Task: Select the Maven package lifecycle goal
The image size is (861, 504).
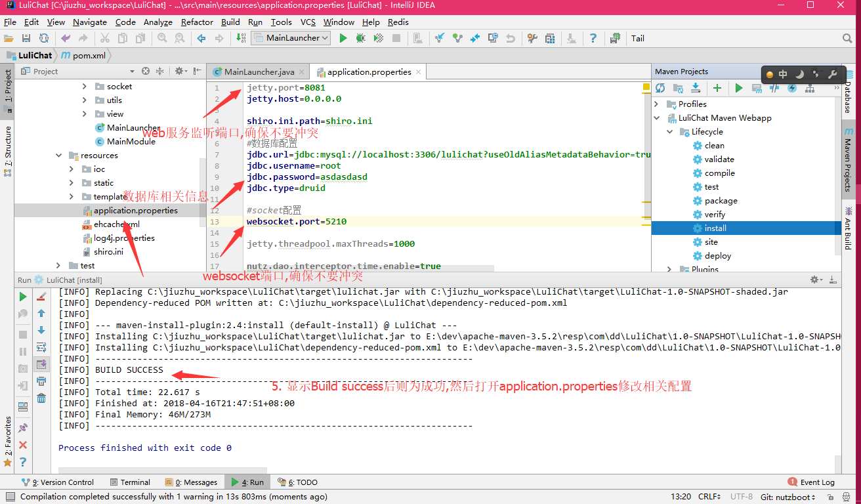Action: 721,201
